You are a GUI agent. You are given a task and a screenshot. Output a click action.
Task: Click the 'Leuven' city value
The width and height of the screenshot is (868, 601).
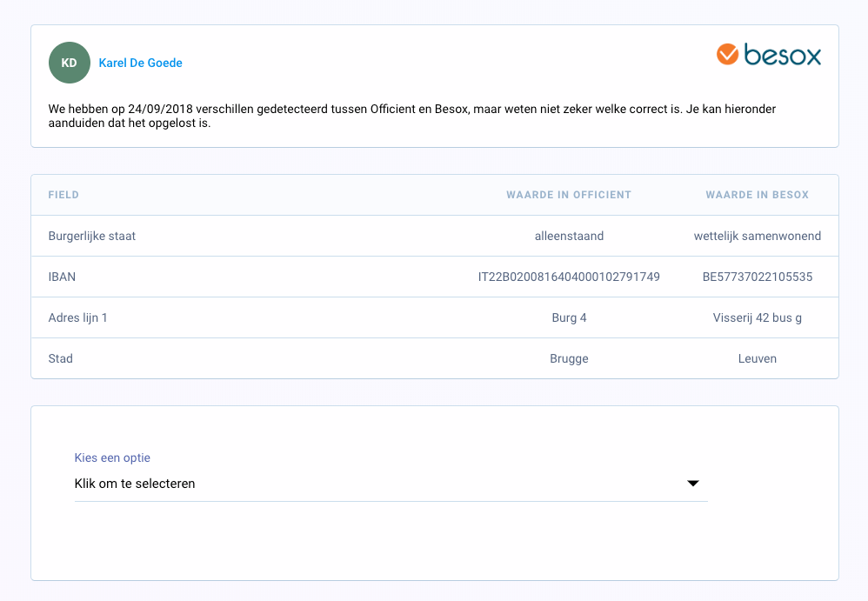point(758,358)
